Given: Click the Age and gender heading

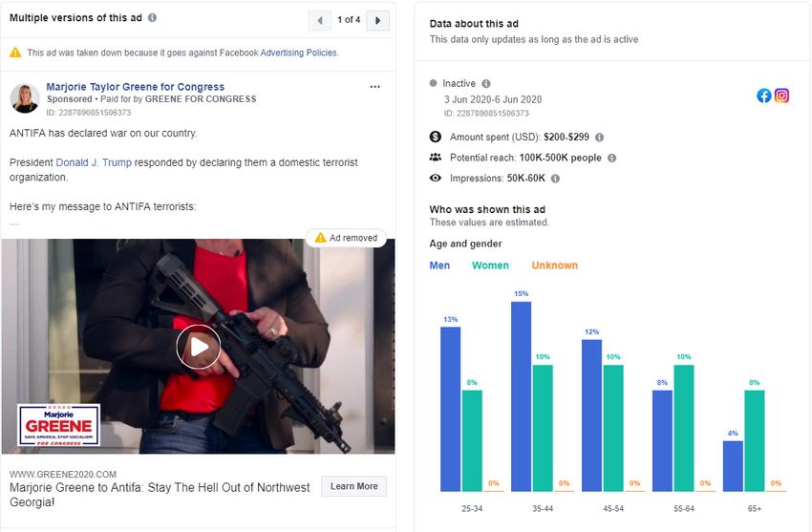Looking at the screenshot, I should coord(465,244).
